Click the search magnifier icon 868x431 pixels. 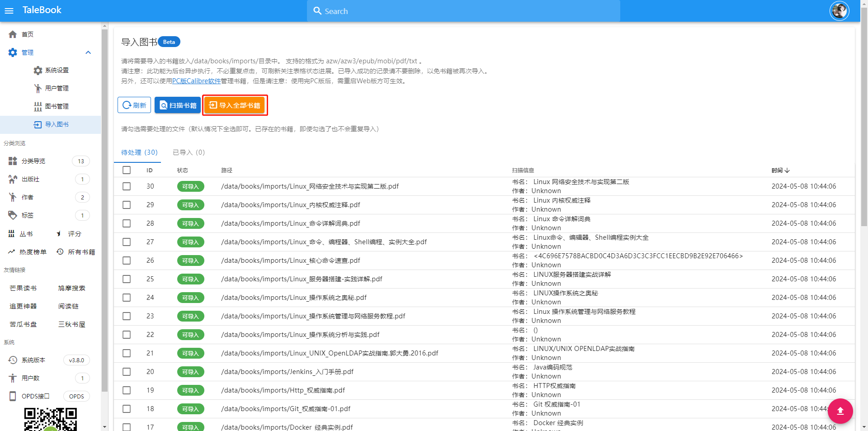317,11
